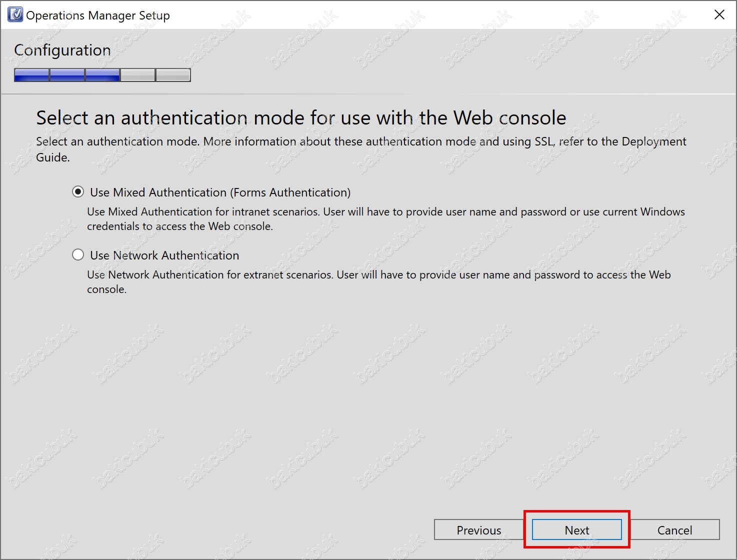Close the Operations Manager Setup window
The width and height of the screenshot is (737, 560).
pos(719,15)
